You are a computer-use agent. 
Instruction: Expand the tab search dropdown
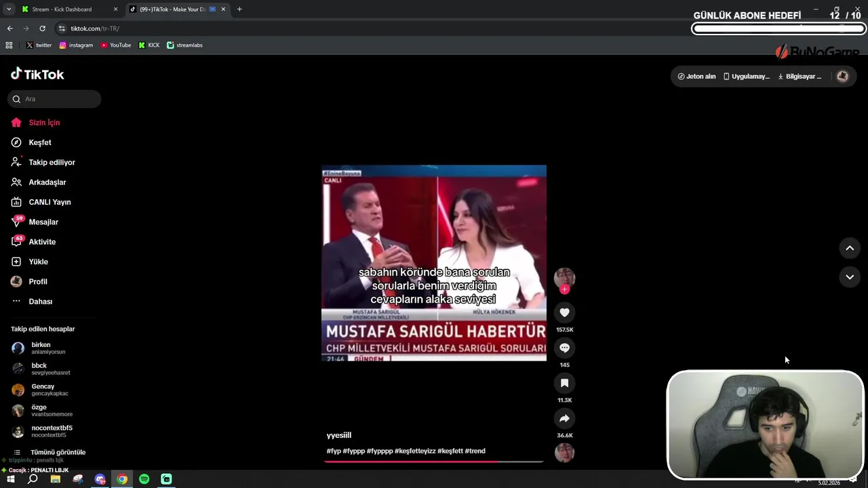pos(9,9)
